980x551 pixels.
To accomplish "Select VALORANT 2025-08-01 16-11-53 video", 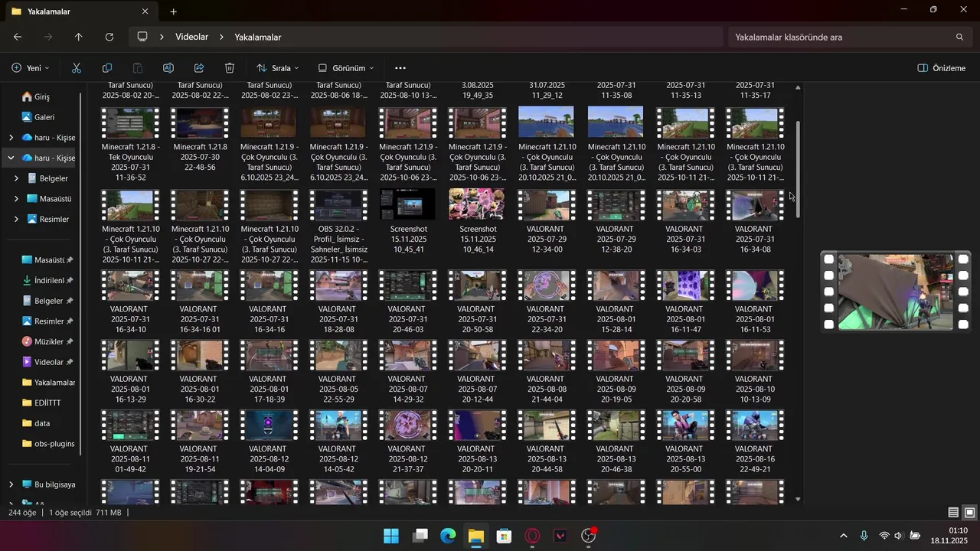I will tap(754, 302).
